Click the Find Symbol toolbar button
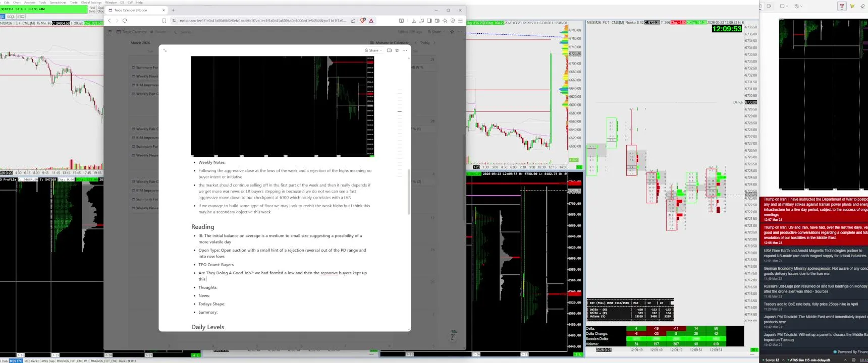This screenshot has height=363, width=868. click(x=92, y=10)
